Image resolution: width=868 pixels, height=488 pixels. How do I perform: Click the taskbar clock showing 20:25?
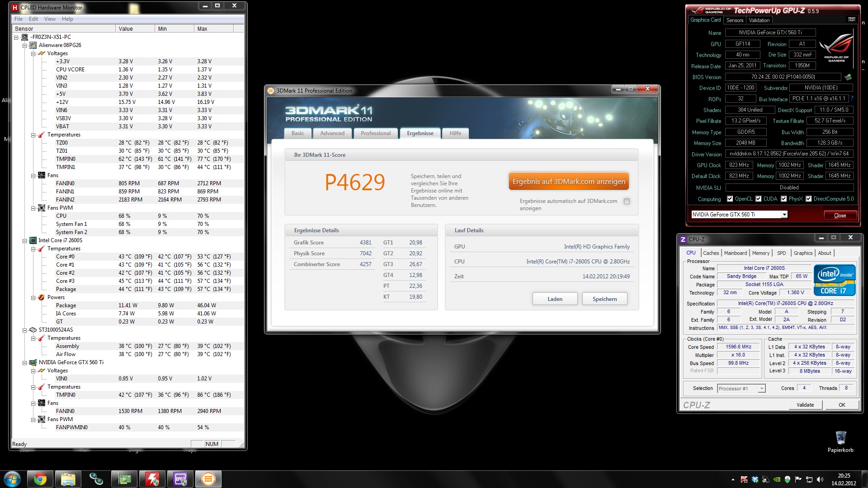coord(844,479)
